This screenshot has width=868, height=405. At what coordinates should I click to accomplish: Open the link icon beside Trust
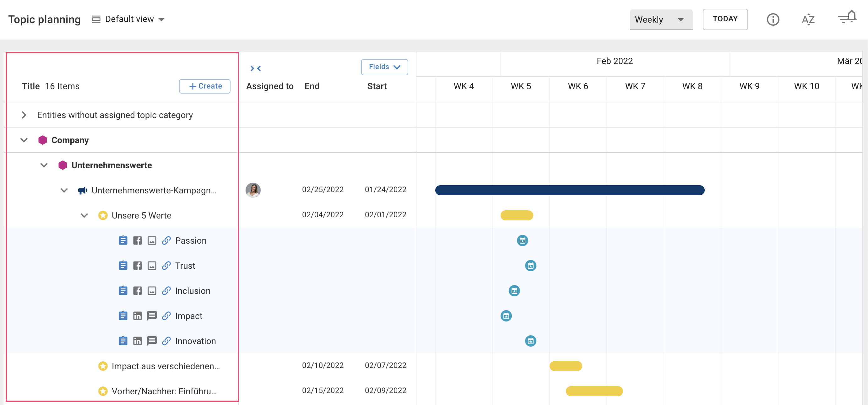(166, 266)
